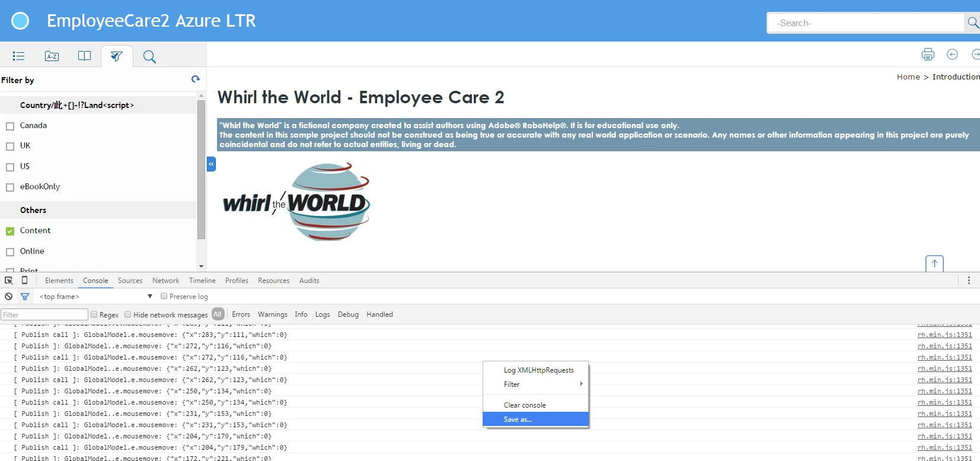Switch to the Timeline tab
Viewport: 980px width, 461px height.
(x=202, y=281)
